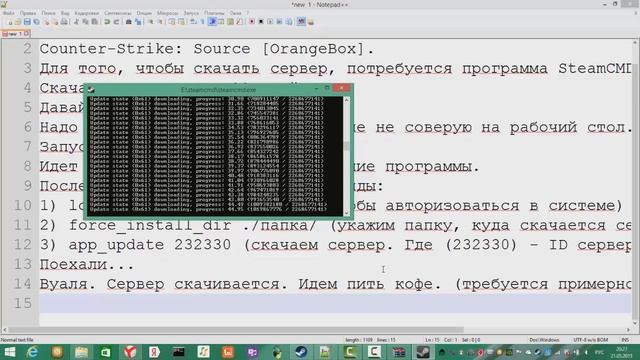Screen dimensions: 640x360
Task: Click the system tray clock
Action: (x=621, y=352)
